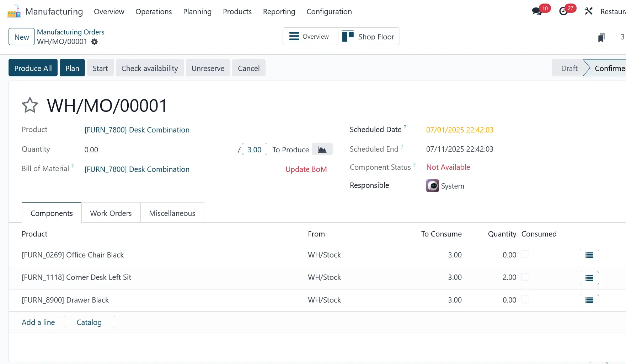Tick Consumed checkbox for Drawer Black
Screen dimensions: 626x364
point(525,299)
